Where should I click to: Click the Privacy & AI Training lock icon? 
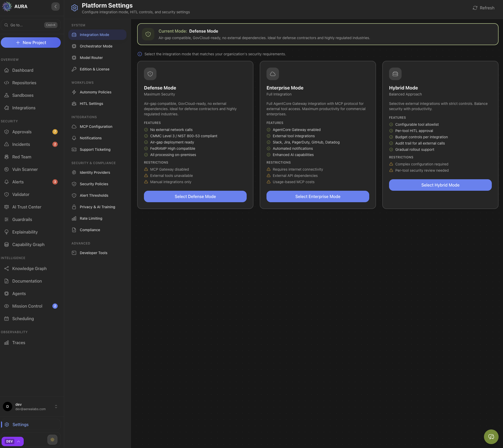(x=74, y=207)
